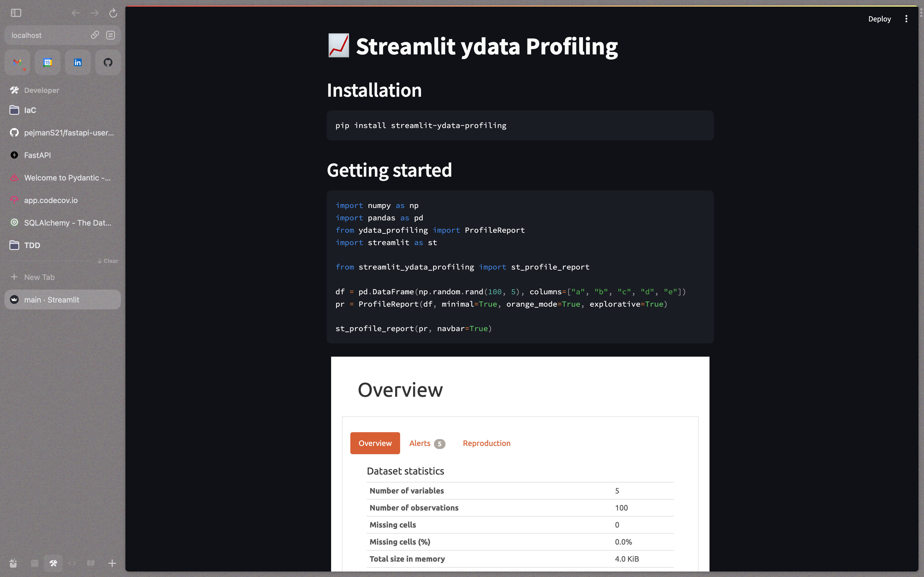Open Streamlit's three-dot main menu
The height and width of the screenshot is (577, 924).
[x=906, y=19]
